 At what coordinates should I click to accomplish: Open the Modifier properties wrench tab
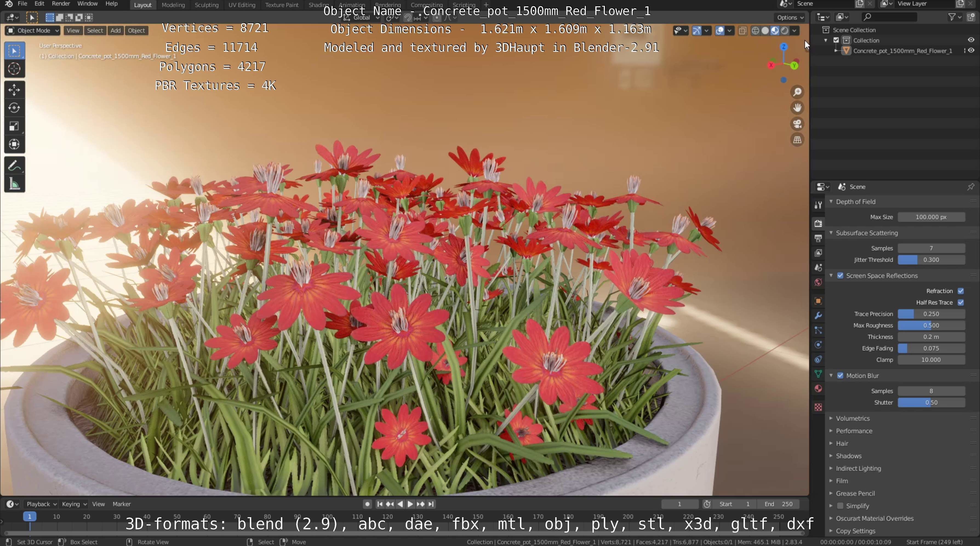tap(818, 315)
